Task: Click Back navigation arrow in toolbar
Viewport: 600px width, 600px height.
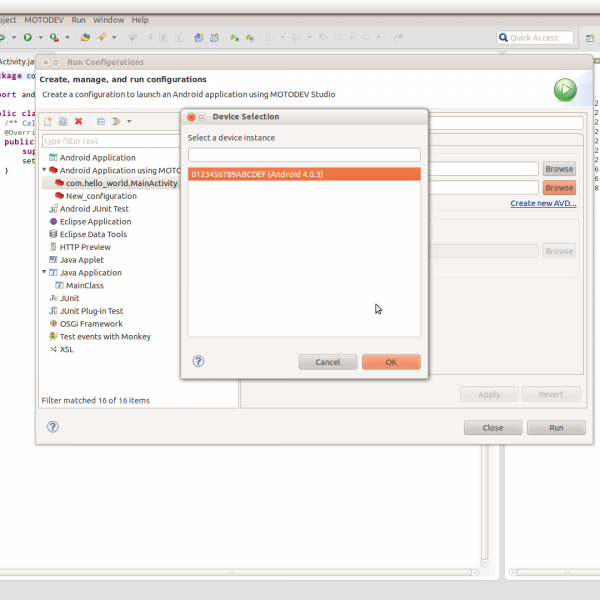Action: tap(339, 37)
